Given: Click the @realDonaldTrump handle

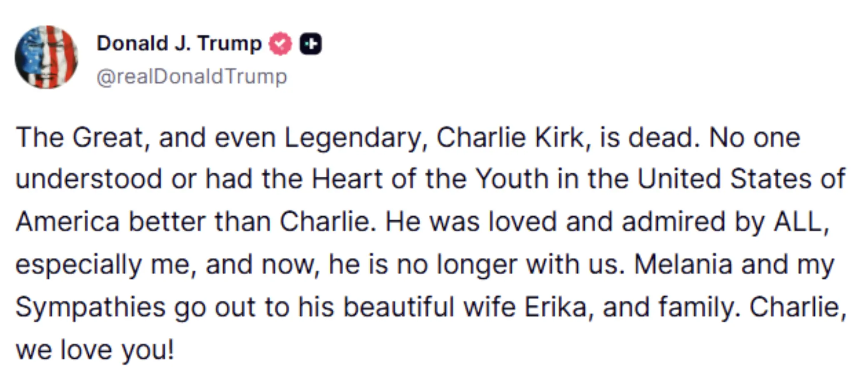Looking at the screenshot, I should point(192,77).
